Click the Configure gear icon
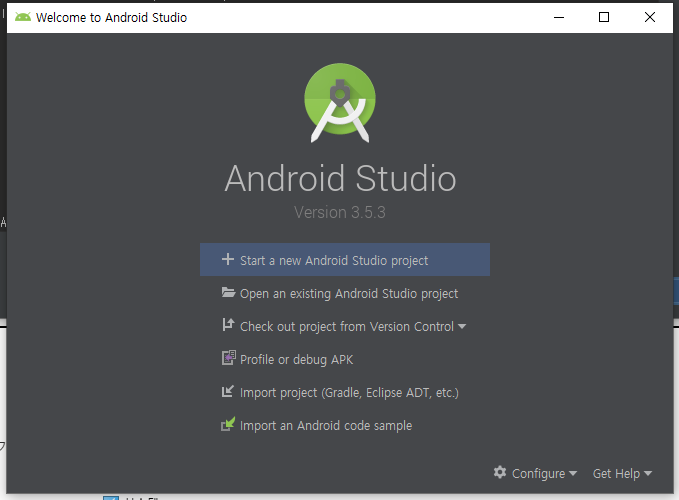 pos(500,472)
